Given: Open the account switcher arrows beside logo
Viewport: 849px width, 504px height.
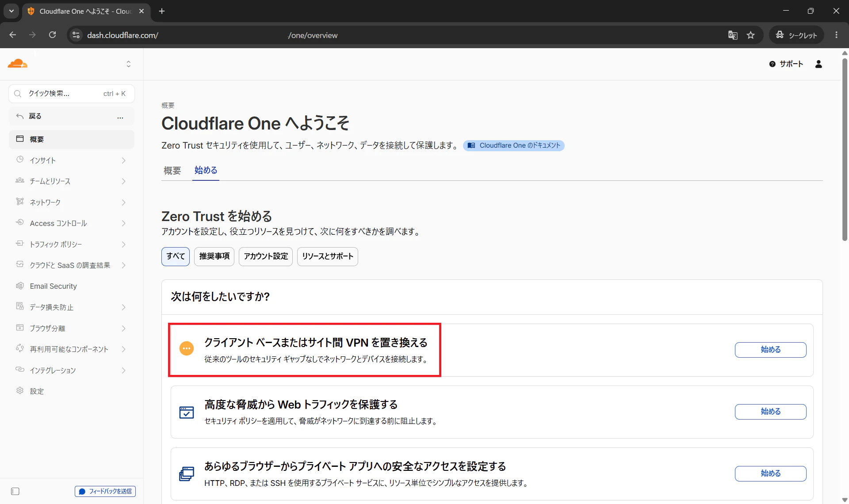Looking at the screenshot, I should [128, 64].
